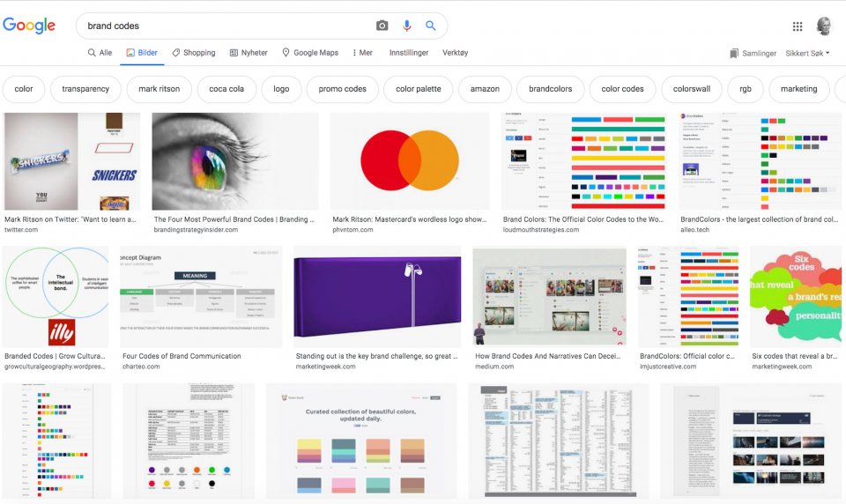Image resolution: width=846 pixels, height=504 pixels.
Task: Open the Six codes speech bubbles image
Action: tap(796, 296)
